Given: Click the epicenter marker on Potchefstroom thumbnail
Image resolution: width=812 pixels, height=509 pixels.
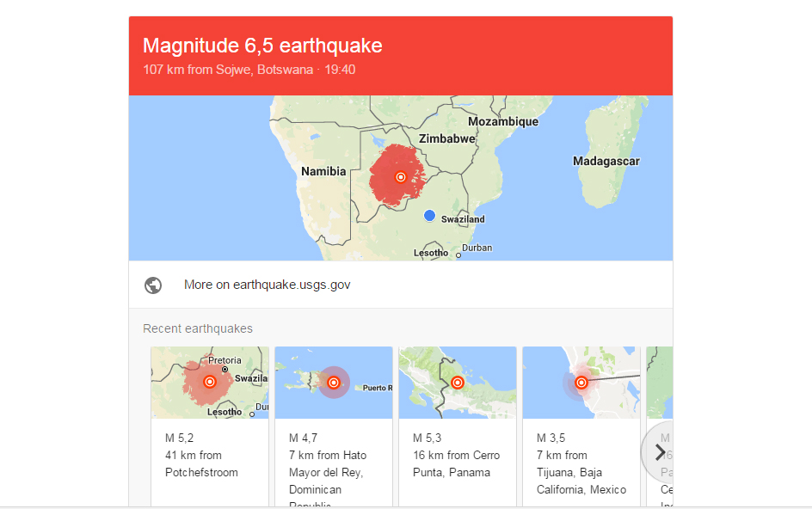Looking at the screenshot, I should [209, 382].
